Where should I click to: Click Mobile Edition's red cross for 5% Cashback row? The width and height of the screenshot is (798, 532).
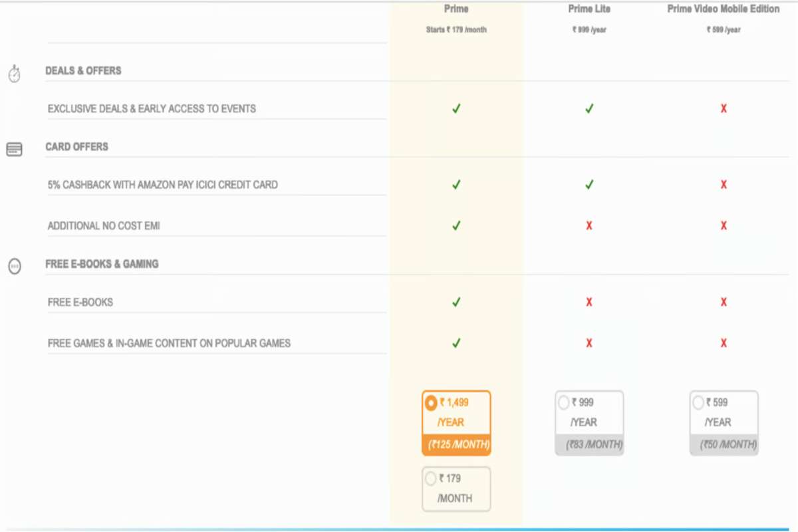724,184
